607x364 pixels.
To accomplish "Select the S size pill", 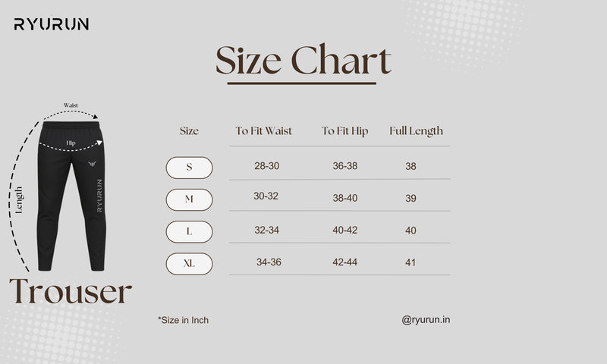I will [x=190, y=167].
